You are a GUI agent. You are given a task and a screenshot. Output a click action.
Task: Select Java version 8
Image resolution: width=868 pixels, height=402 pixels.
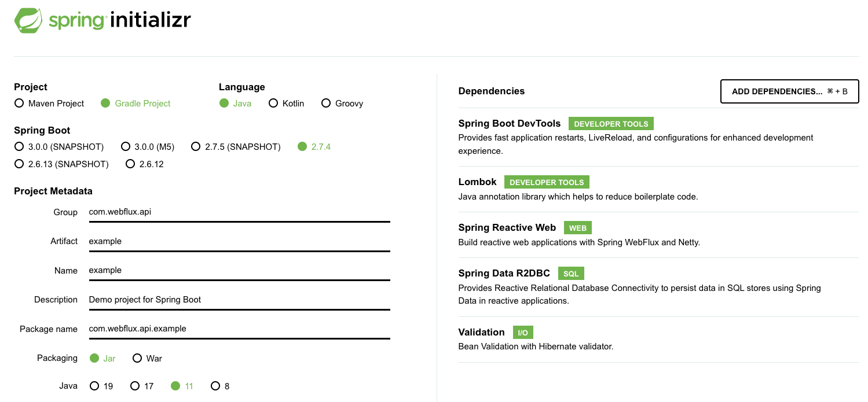pos(220,386)
